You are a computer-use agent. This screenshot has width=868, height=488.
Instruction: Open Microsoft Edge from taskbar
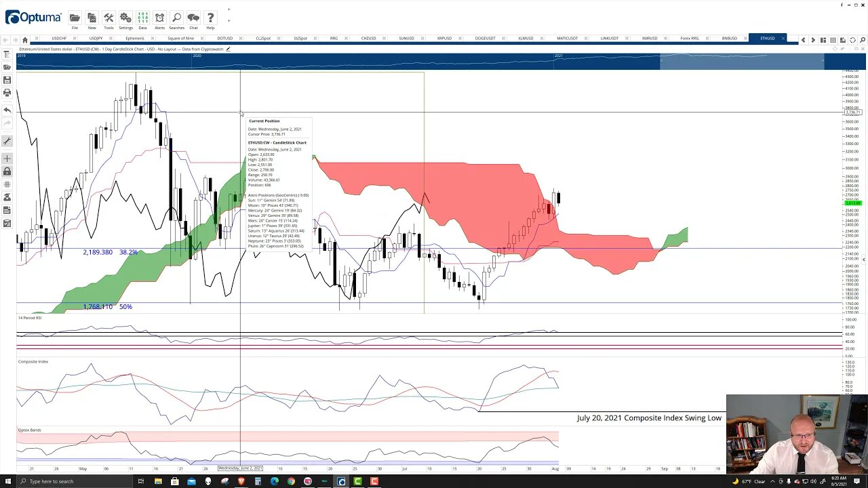tap(274, 481)
